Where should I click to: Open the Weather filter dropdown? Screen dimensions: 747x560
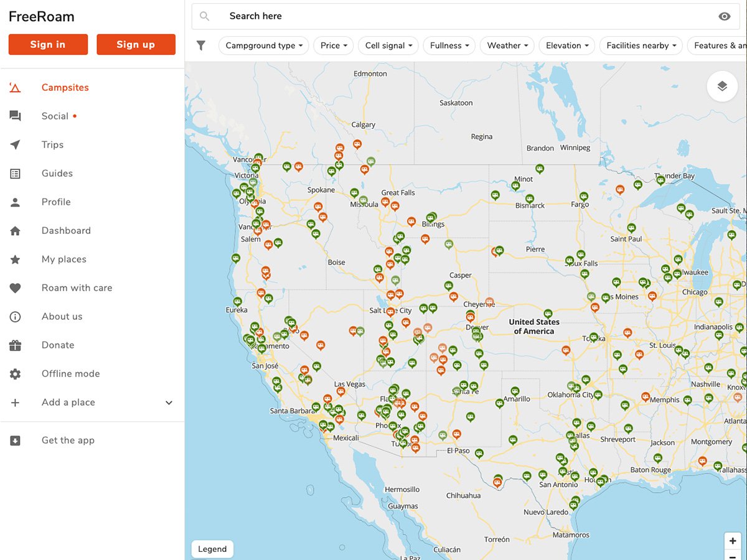[x=507, y=45]
